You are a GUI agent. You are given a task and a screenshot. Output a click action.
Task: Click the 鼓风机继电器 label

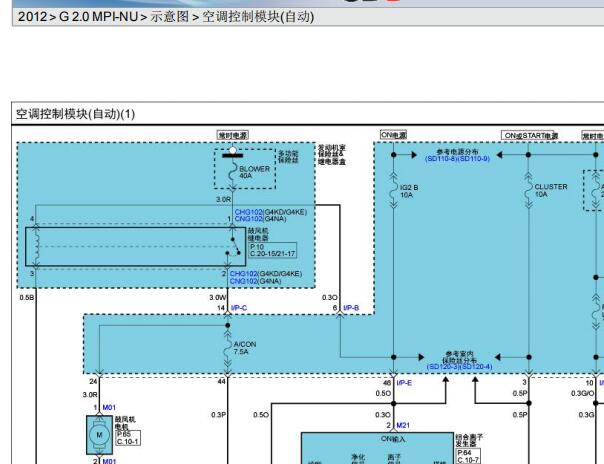[x=258, y=234]
